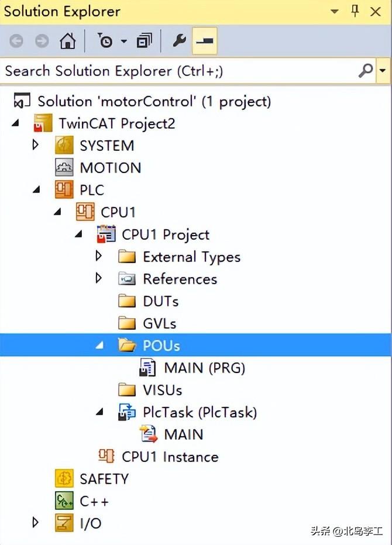
Task: Click in the Search Solution Explorer field
Action: 176,71
